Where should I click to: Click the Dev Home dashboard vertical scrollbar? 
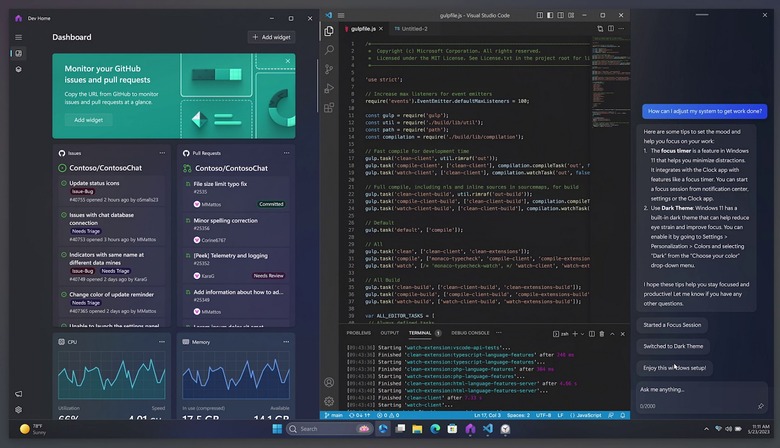(x=317, y=86)
